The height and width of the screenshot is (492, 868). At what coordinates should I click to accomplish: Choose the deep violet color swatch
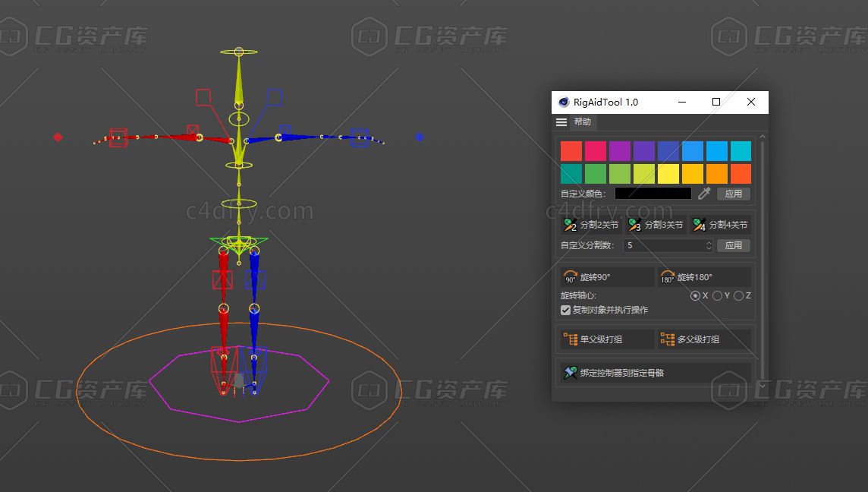click(x=644, y=150)
